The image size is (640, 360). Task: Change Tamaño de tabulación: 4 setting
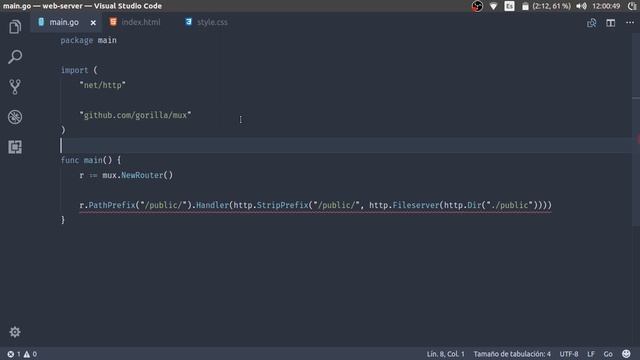[512, 354]
